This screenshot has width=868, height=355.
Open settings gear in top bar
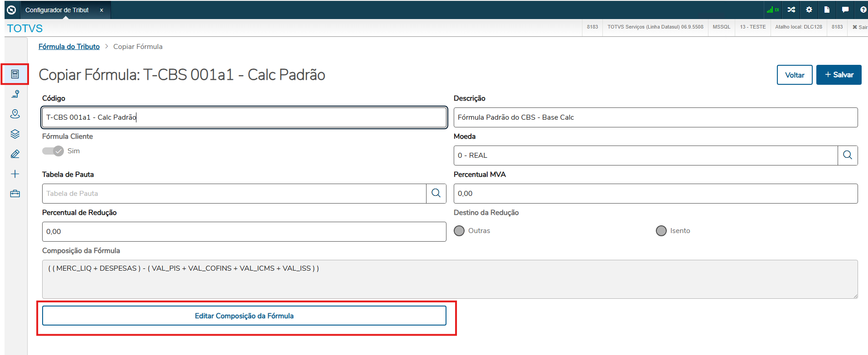(809, 10)
